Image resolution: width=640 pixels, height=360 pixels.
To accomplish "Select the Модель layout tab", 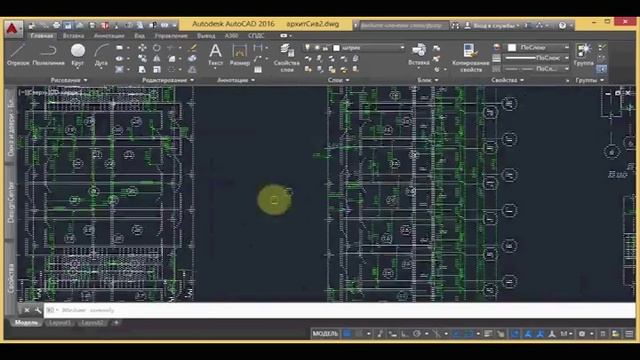I will coord(26,323).
